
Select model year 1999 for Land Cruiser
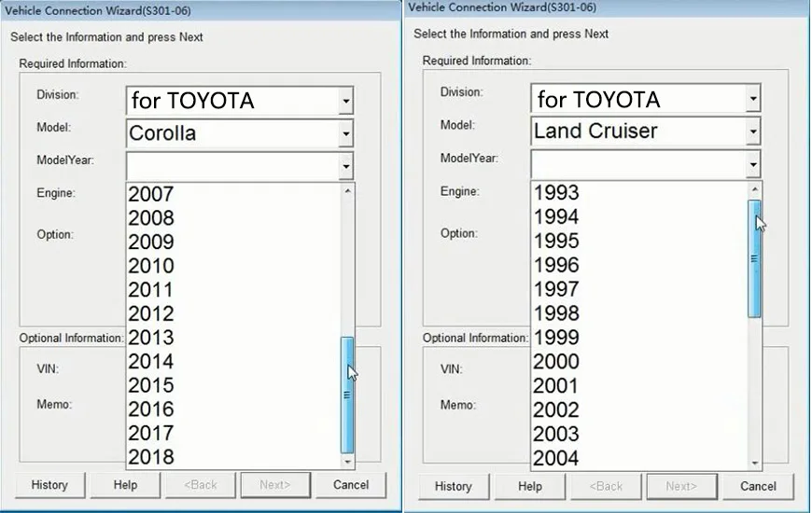click(639, 337)
